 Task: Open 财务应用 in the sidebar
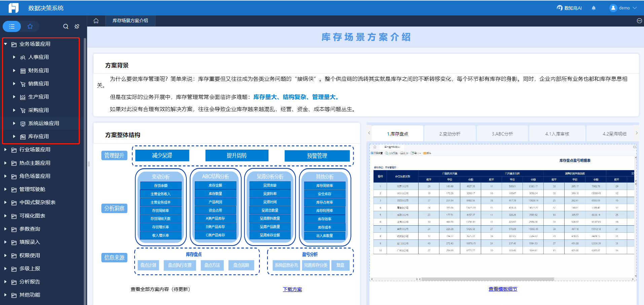tap(38, 71)
